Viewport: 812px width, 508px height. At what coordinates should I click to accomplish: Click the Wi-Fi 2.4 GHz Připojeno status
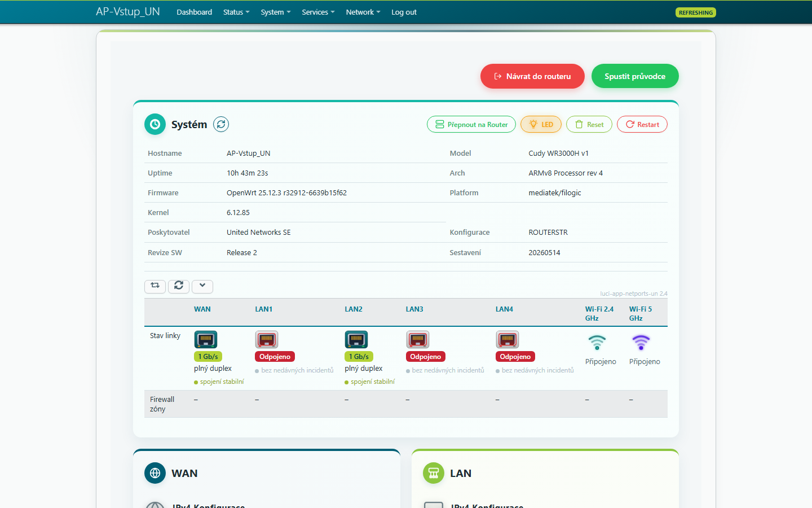(601, 361)
